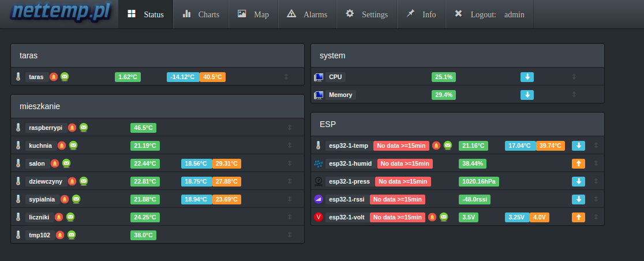Click the humidity icon beside esp32-1-humid
The image size is (644, 261).
(318, 163)
